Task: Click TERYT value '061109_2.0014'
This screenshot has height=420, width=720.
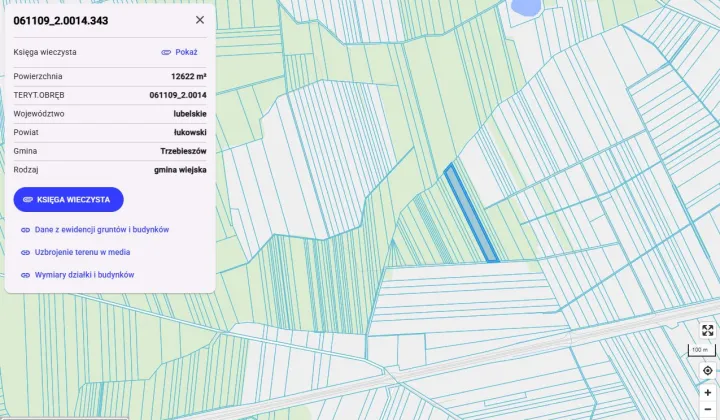Action: (178, 95)
